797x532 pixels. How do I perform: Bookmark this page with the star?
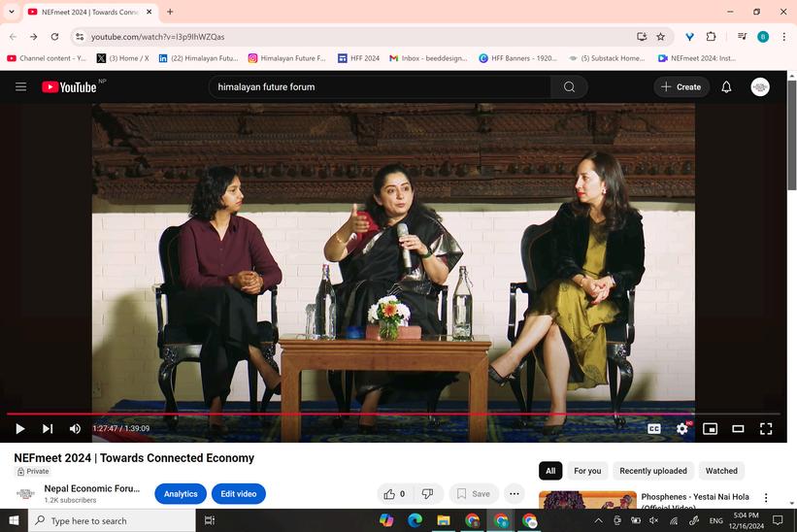(x=660, y=37)
